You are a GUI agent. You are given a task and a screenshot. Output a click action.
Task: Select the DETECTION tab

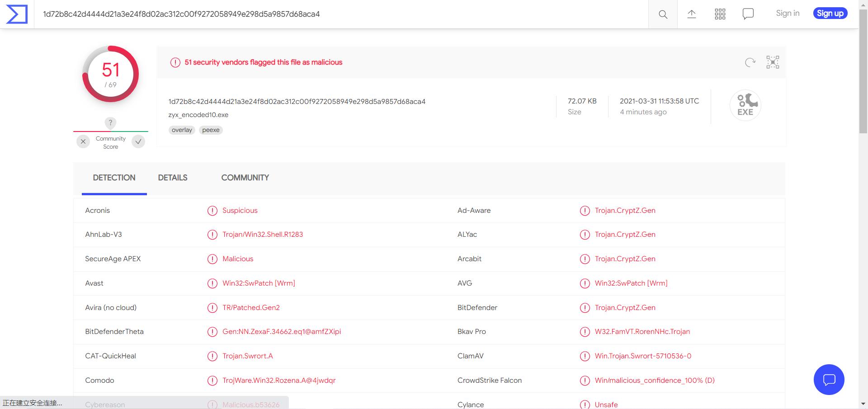click(x=114, y=178)
